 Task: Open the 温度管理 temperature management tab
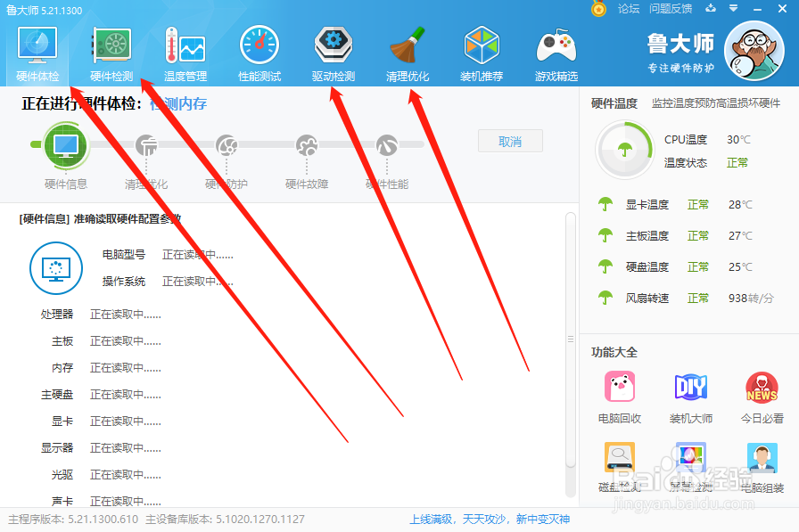tap(185, 54)
